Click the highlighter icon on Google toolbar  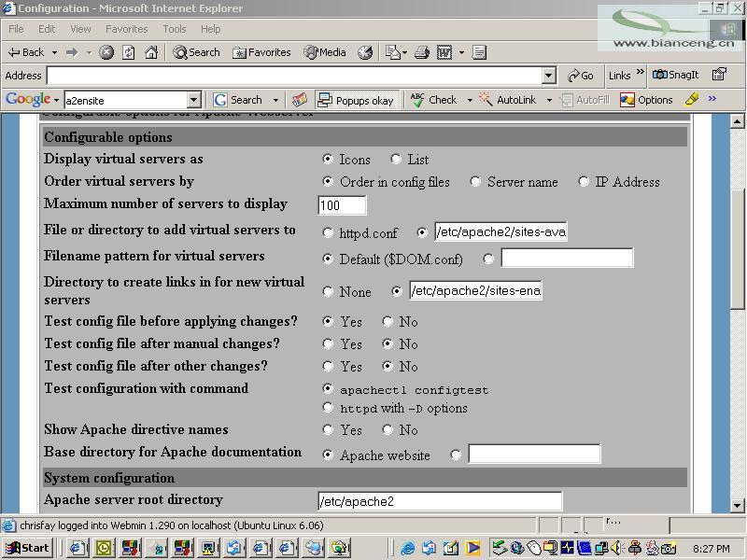[x=691, y=100]
